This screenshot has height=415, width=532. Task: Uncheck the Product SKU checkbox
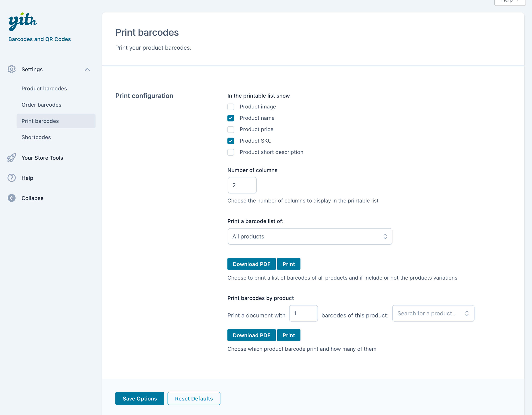(230, 141)
